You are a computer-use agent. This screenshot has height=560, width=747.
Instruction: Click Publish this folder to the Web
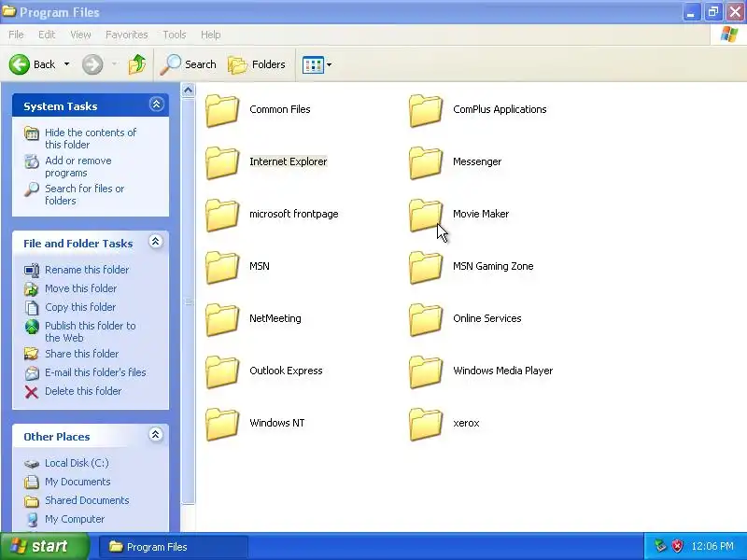pos(90,331)
